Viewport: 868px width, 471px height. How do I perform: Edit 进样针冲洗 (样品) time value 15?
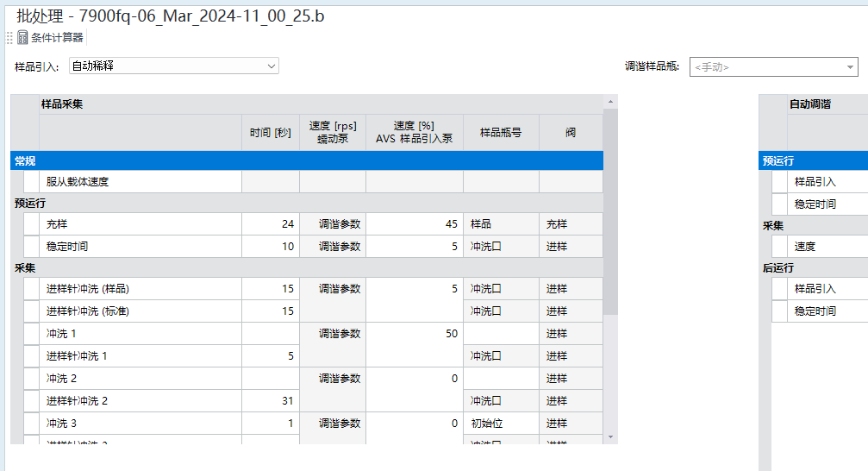tap(271, 289)
